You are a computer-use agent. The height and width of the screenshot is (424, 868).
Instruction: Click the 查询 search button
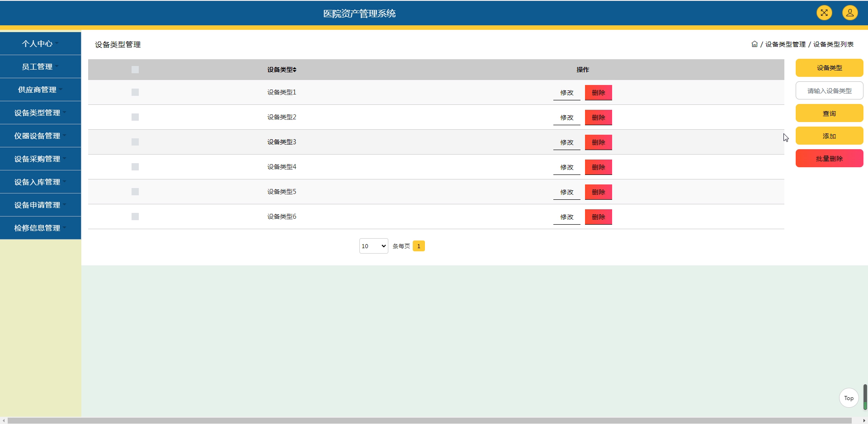tap(830, 113)
